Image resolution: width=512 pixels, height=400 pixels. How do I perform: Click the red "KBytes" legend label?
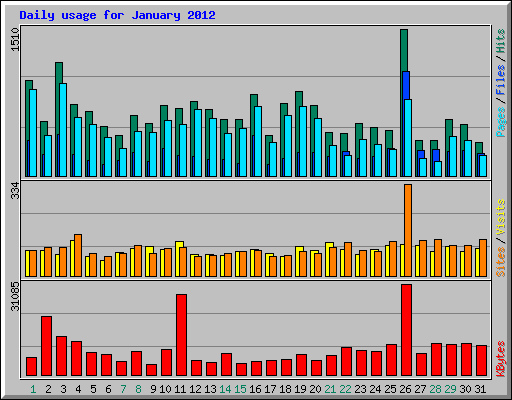(500, 359)
